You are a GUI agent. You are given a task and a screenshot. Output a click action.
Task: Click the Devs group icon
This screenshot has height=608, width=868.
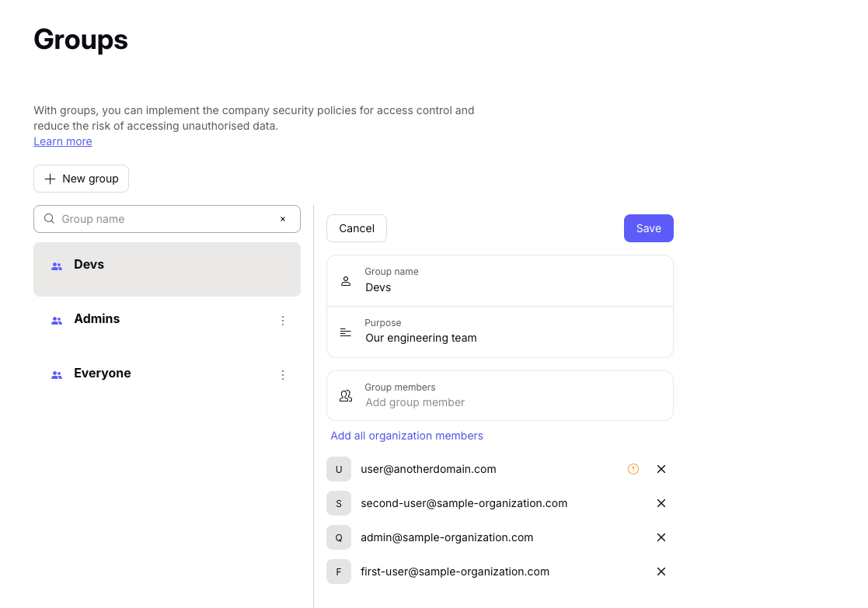(x=57, y=265)
